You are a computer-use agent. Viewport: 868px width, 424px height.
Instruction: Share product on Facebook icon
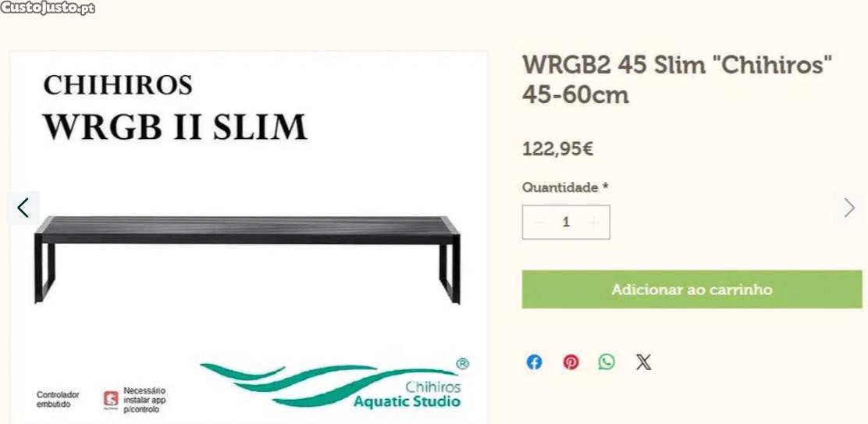[x=534, y=362]
